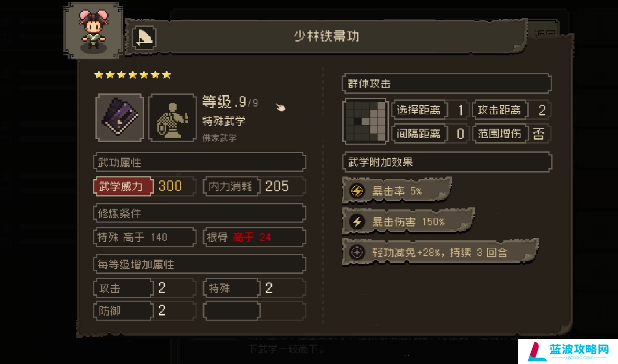Screen dimensions: 618x364
Task: Click the 暴击伤害 lightning icon
Action: click(x=357, y=222)
